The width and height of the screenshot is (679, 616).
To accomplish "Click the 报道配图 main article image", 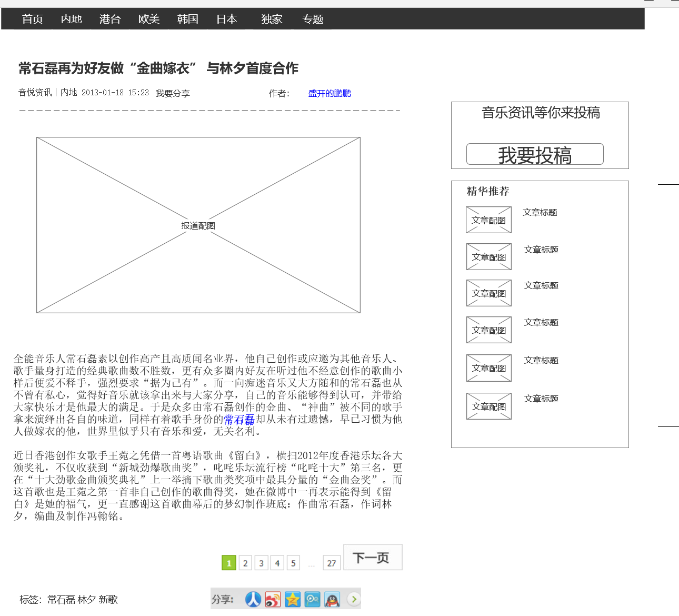I will coord(198,225).
